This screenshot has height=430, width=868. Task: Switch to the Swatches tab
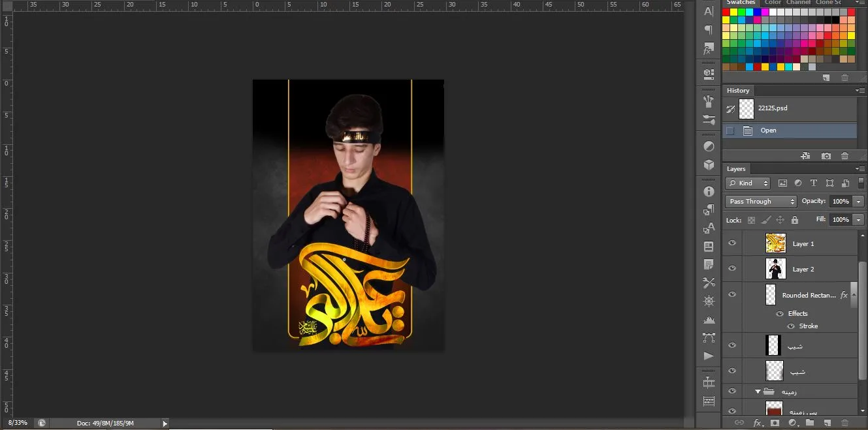tap(741, 3)
